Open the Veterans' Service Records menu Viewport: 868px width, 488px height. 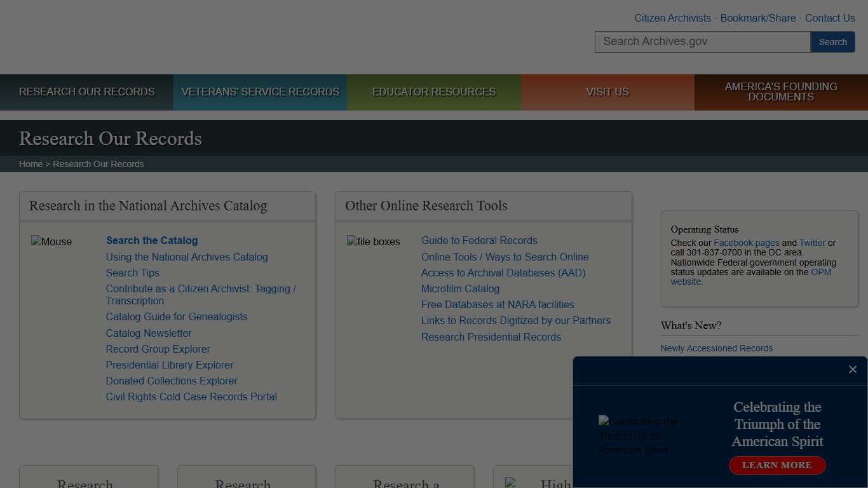[260, 92]
